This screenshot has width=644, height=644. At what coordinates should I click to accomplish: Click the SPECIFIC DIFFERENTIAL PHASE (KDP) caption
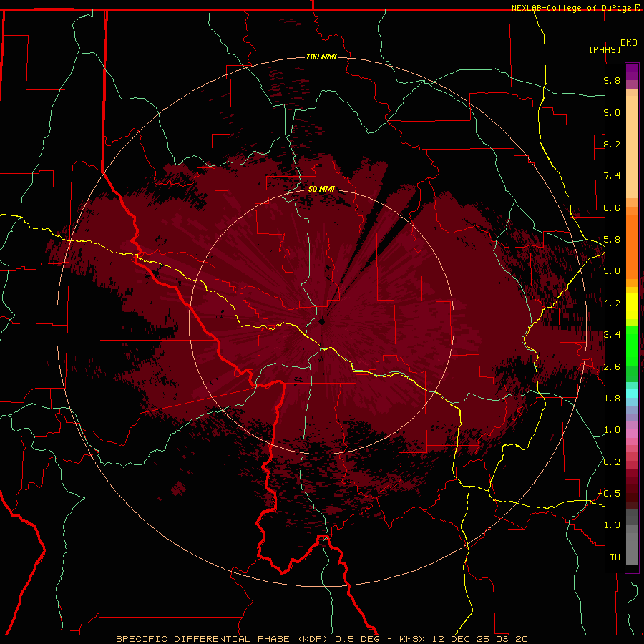[x=222, y=639]
